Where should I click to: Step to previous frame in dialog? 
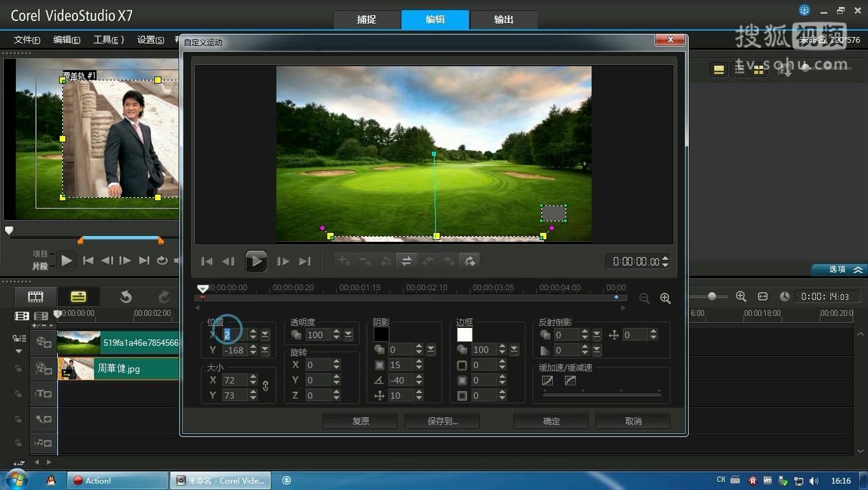pos(228,261)
